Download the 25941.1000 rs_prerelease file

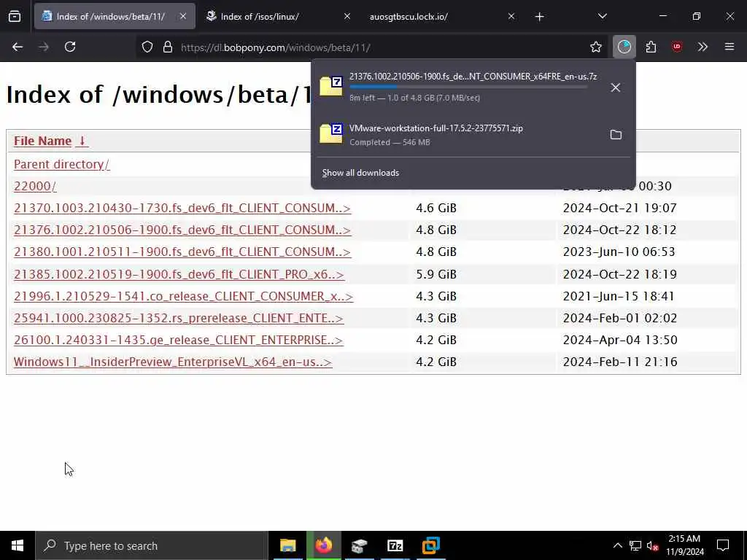click(179, 318)
